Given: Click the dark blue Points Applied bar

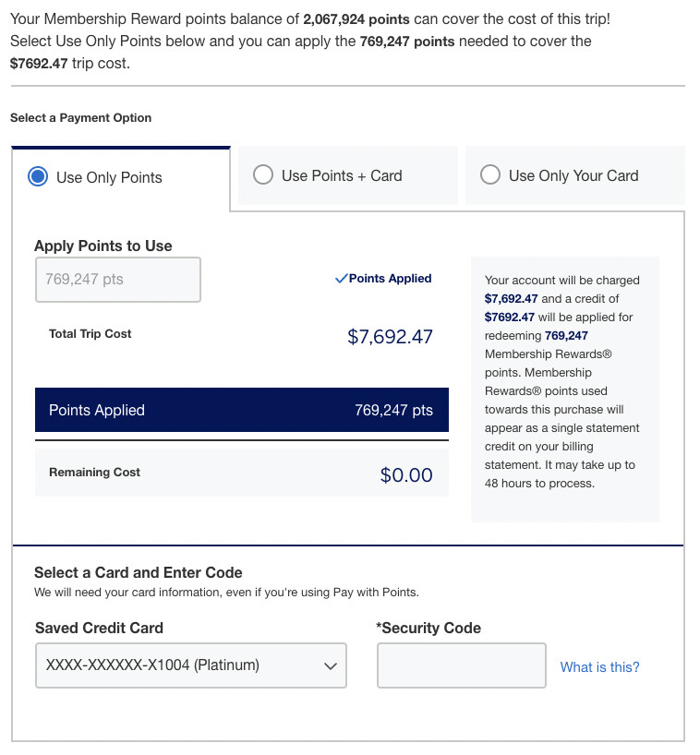Looking at the screenshot, I should [241, 410].
